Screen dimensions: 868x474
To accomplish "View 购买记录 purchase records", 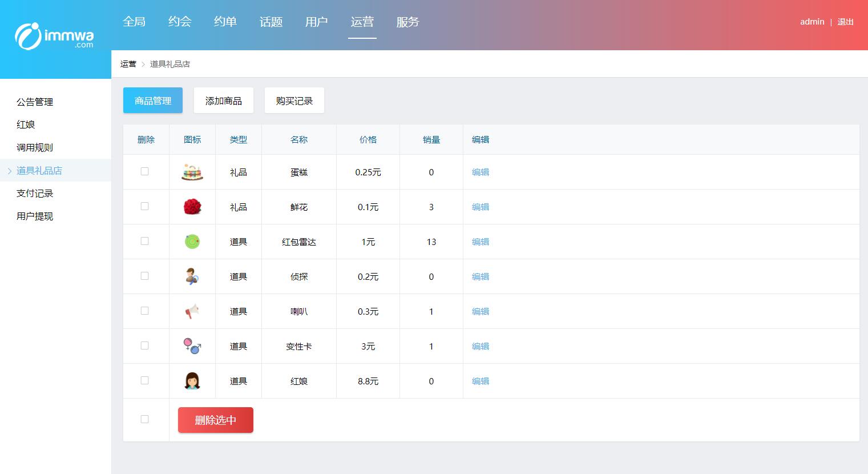I will [x=294, y=101].
